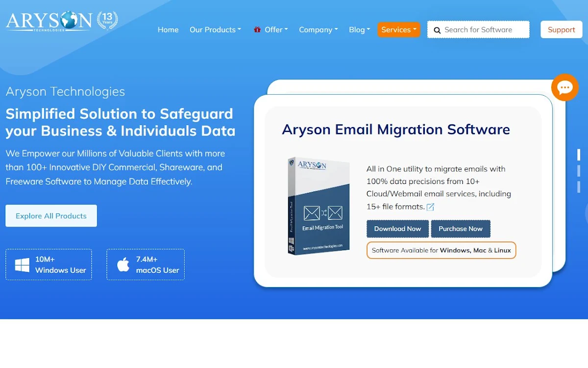588x368 pixels.
Task: Click the Support button
Action: (561, 29)
